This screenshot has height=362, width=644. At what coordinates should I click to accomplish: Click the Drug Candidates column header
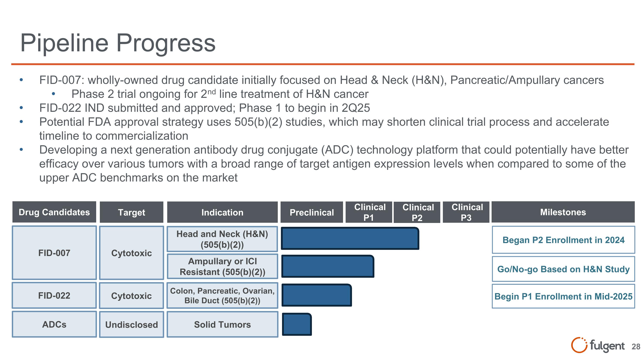(x=54, y=212)
